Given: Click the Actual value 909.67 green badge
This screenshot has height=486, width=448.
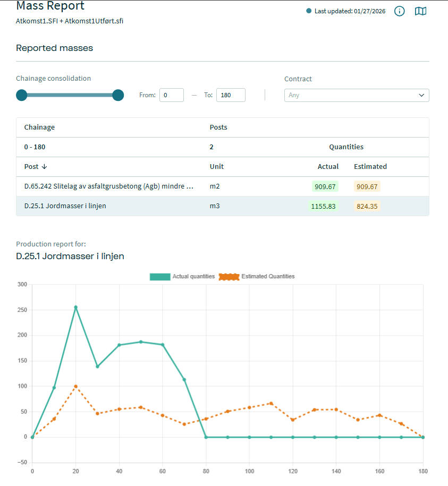Looking at the screenshot, I should point(325,186).
